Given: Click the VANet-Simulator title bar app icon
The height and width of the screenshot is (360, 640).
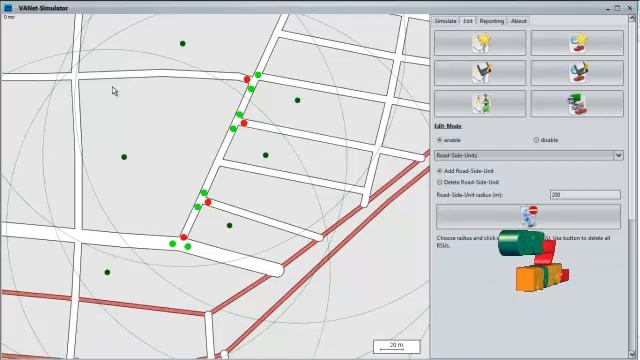Looking at the screenshot, I should (x=8, y=8).
